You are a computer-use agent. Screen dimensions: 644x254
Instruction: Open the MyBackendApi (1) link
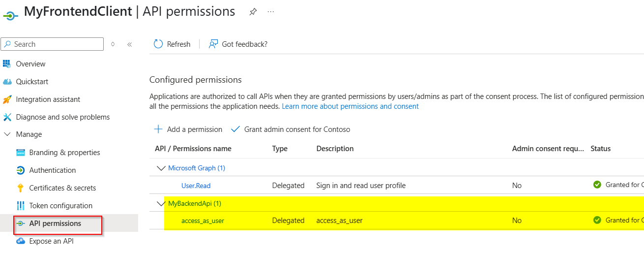pyautogui.click(x=195, y=203)
